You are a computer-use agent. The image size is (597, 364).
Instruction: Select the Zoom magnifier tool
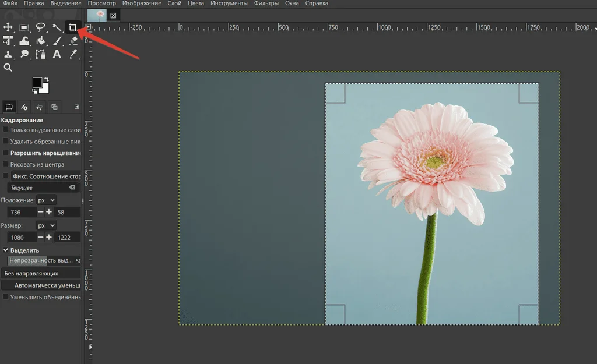[x=8, y=68]
